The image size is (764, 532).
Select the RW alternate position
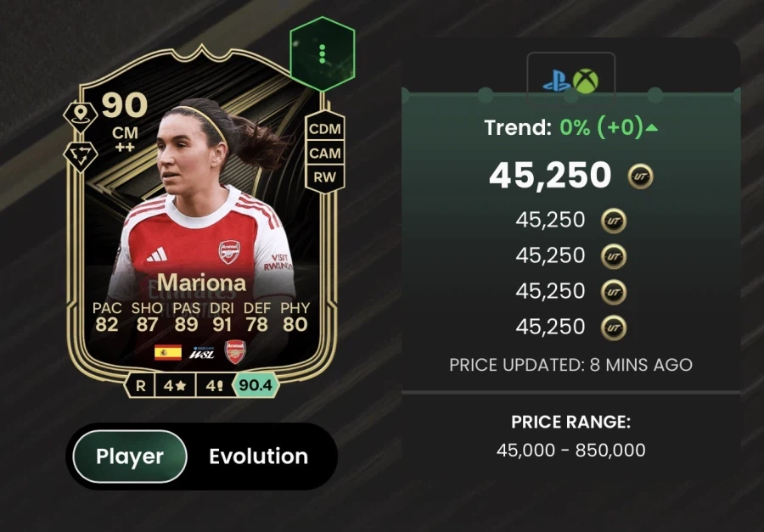click(324, 176)
